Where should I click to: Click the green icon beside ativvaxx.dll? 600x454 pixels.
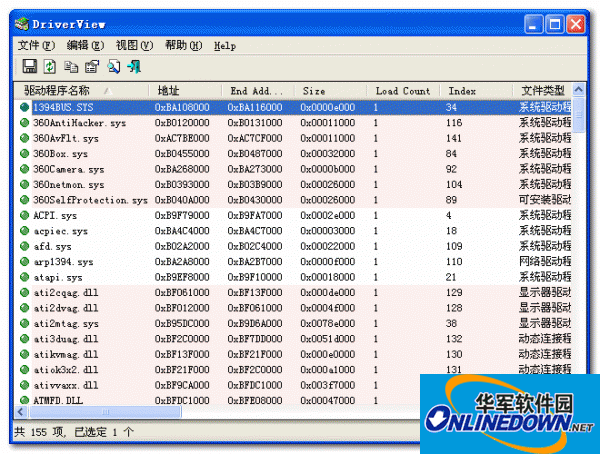click(x=24, y=385)
